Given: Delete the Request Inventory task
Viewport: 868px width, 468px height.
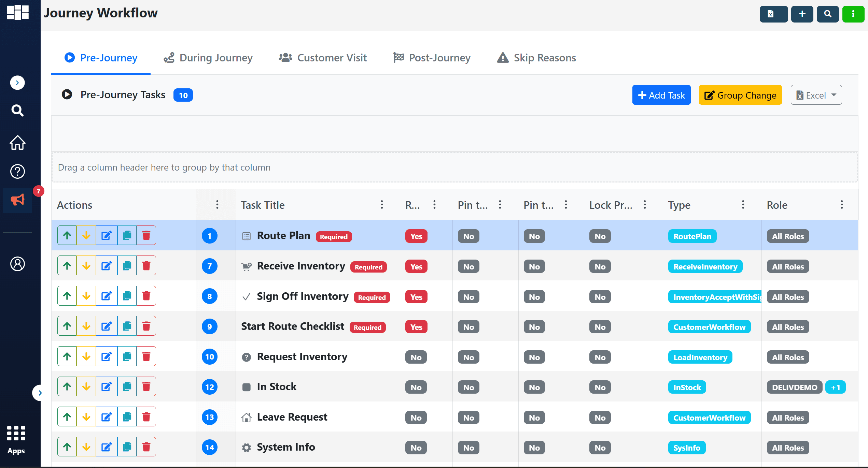Looking at the screenshot, I should [146, 356].
